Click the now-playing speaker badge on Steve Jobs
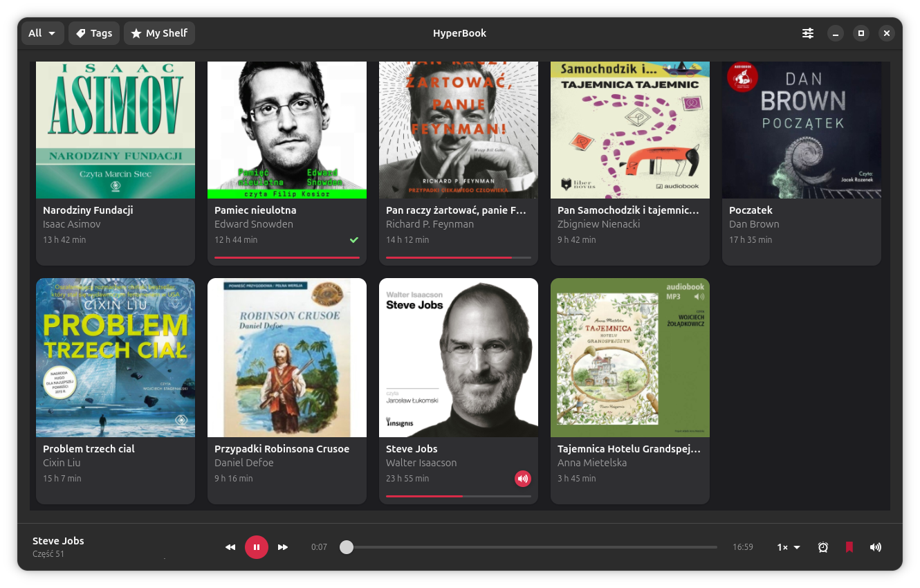 (x=522, y=478)
